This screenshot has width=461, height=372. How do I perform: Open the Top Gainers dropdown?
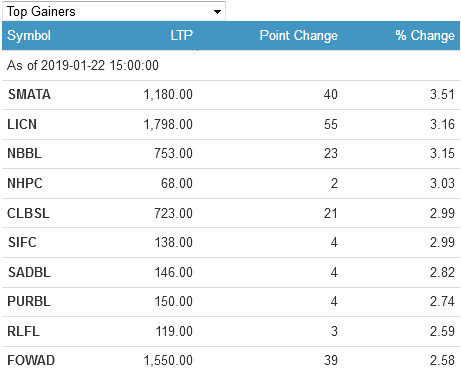coord(114,11)
